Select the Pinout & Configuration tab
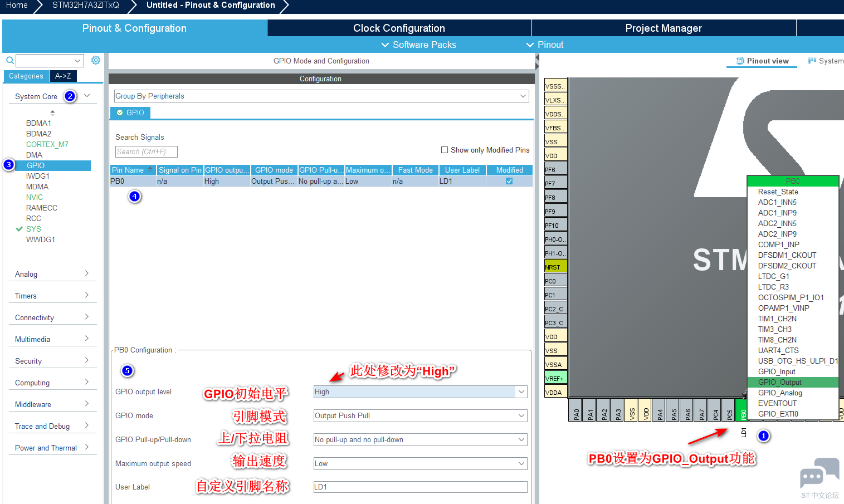The width and height of the screenshot is (844, 504). (x=134, y=28)
